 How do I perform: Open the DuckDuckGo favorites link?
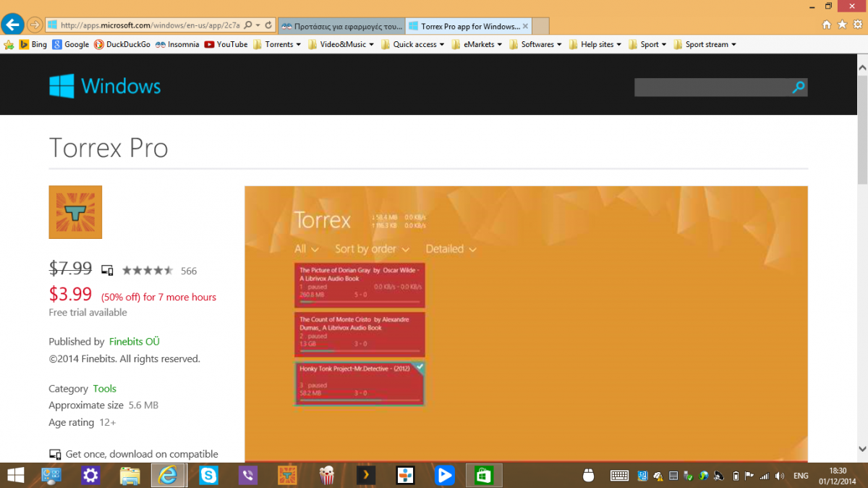click(x=122, y=44)
